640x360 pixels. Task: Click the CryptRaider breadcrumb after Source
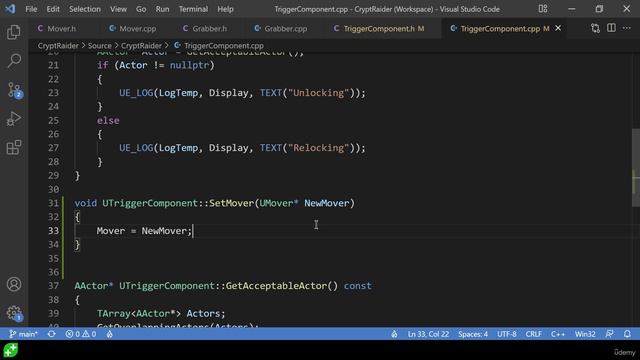141,46
